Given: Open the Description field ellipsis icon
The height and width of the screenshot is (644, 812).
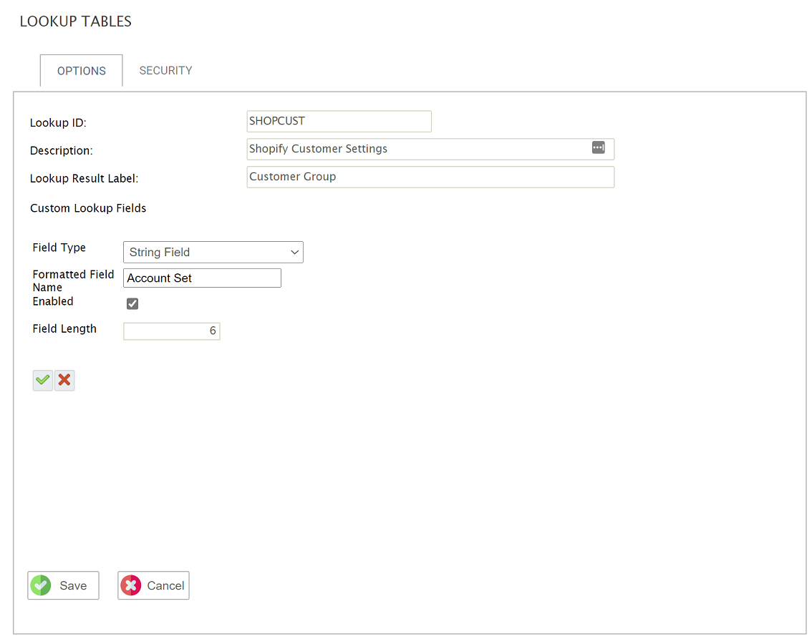Looking at the screenshot, I should 598,147.
